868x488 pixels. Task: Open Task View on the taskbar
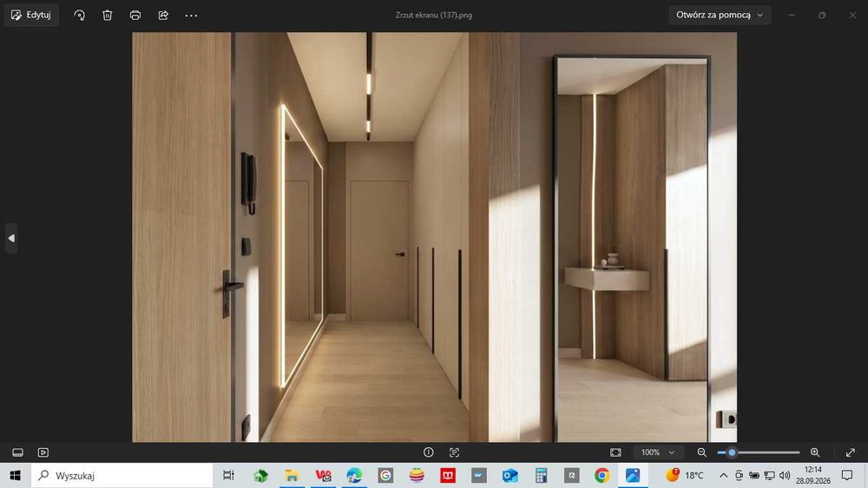(x=228, y=475)
